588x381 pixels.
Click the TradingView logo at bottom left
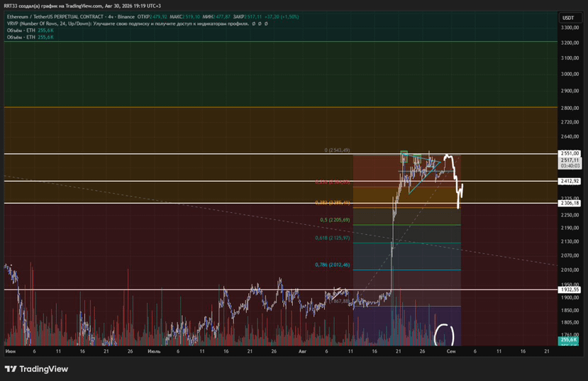(x=36, y=369)
